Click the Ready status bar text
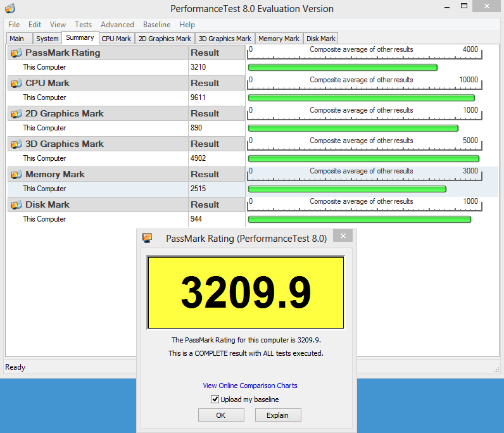This screenshot has width=504, height=433. click(15, 367)
